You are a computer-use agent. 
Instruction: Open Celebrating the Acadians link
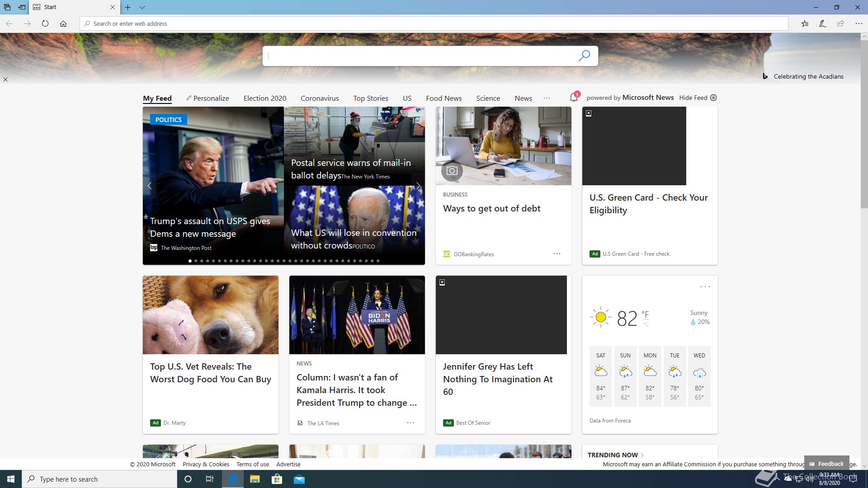point(808,76)
